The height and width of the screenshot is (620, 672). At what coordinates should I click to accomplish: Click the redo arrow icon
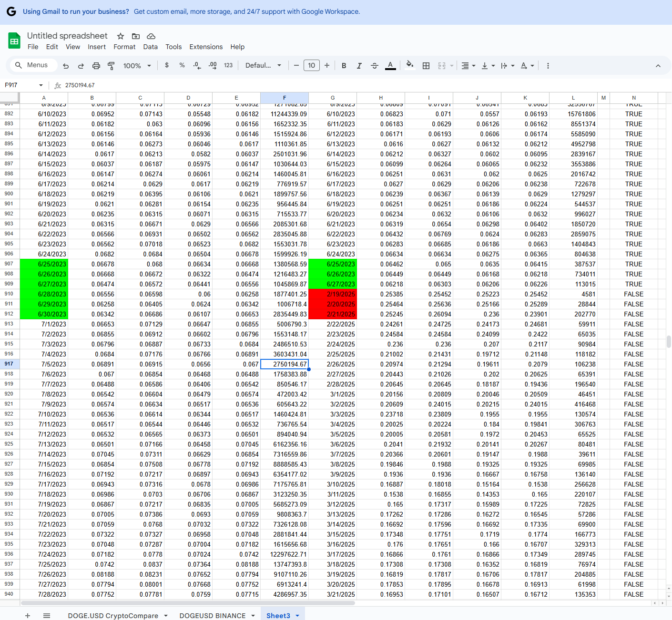point(81,66)
